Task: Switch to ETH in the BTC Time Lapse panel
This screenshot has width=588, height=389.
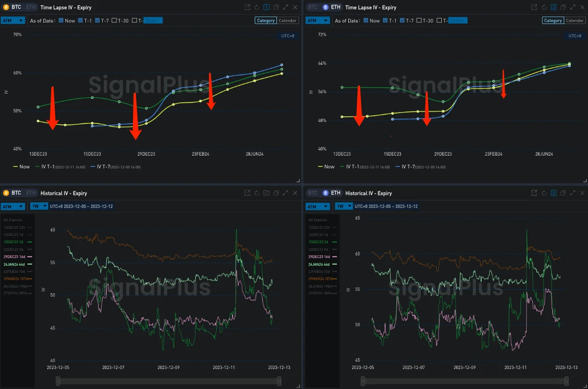Action: (x=31, y=7)
